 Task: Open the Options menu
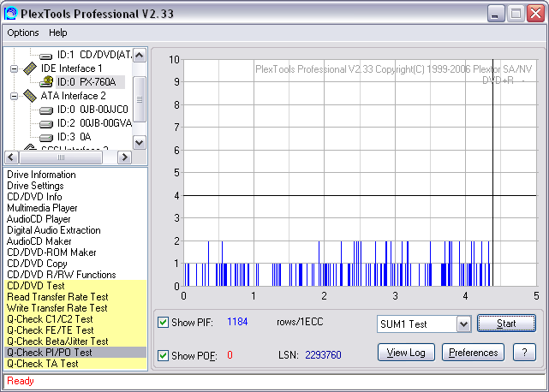click(23, 33)
